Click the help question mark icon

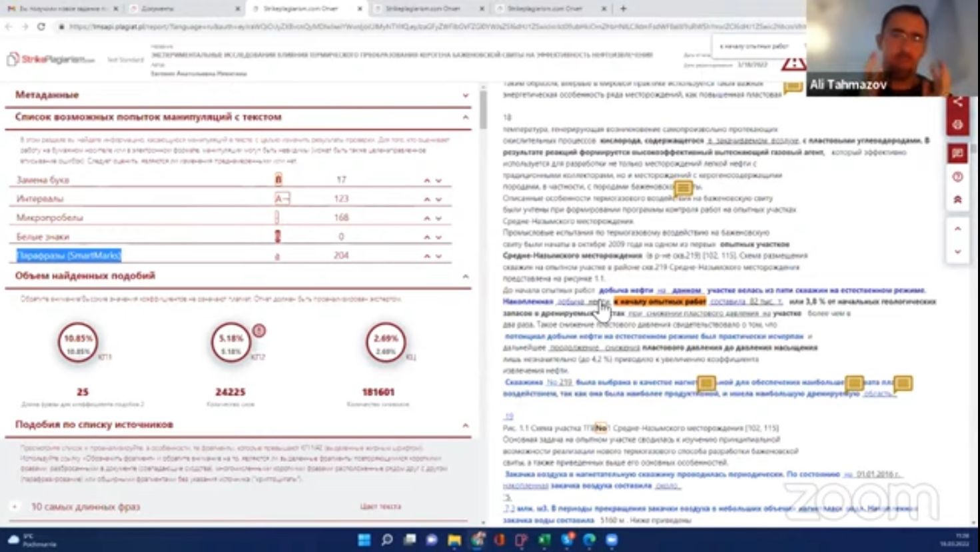tap(957, 177)
